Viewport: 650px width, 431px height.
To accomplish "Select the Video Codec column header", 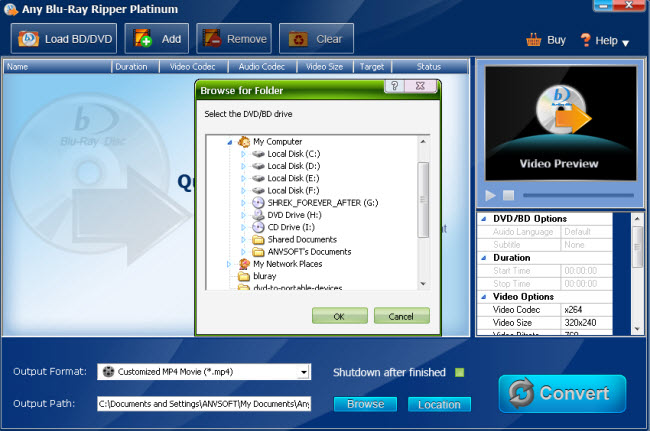I will 194,67.
